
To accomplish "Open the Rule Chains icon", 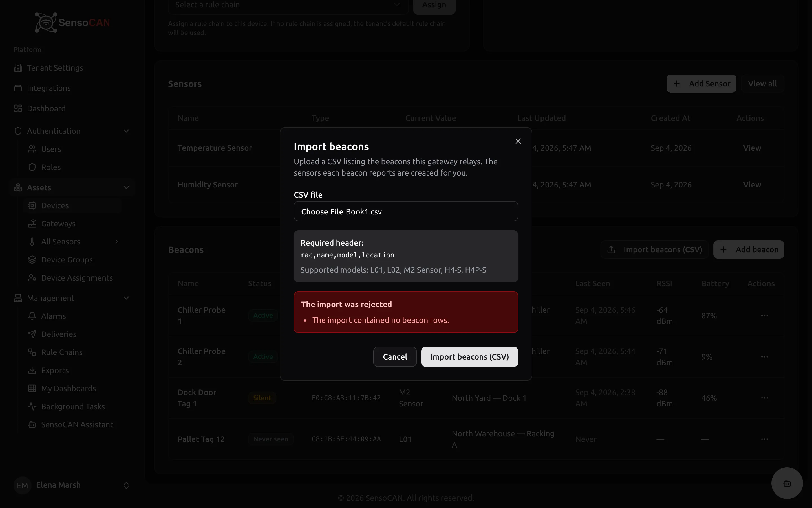I will [x=32, y=352].
